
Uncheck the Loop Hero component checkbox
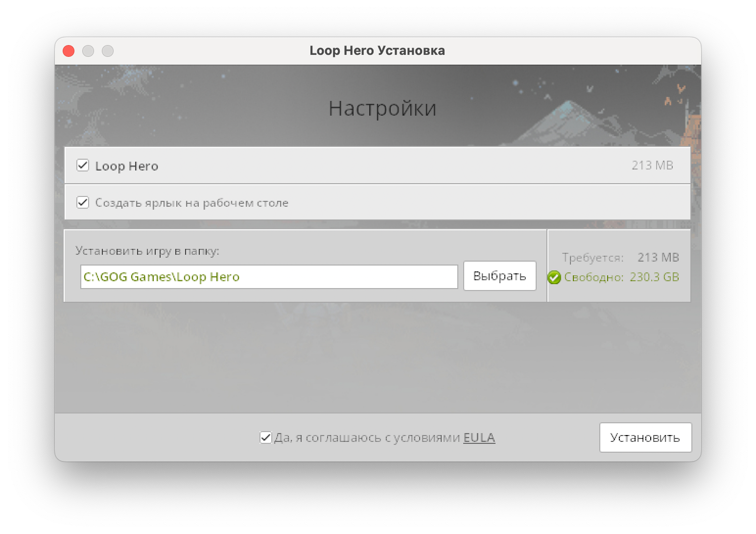coord(83,166)
